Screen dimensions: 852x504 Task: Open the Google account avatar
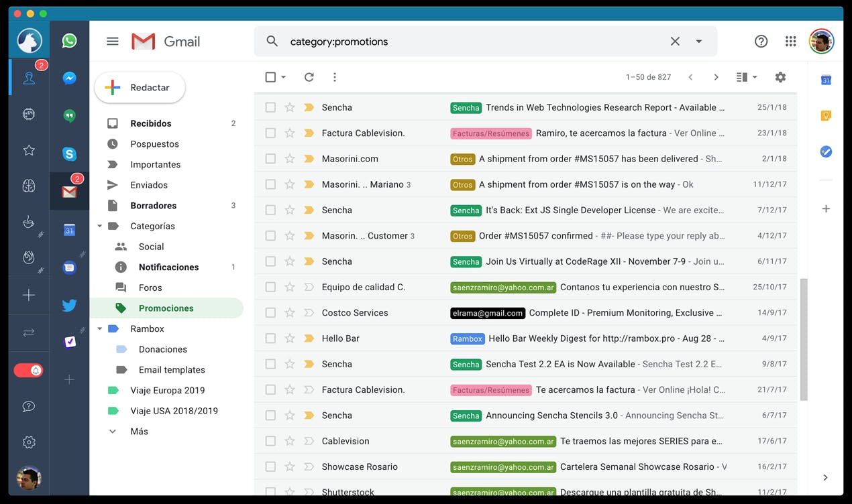[822, 42]
